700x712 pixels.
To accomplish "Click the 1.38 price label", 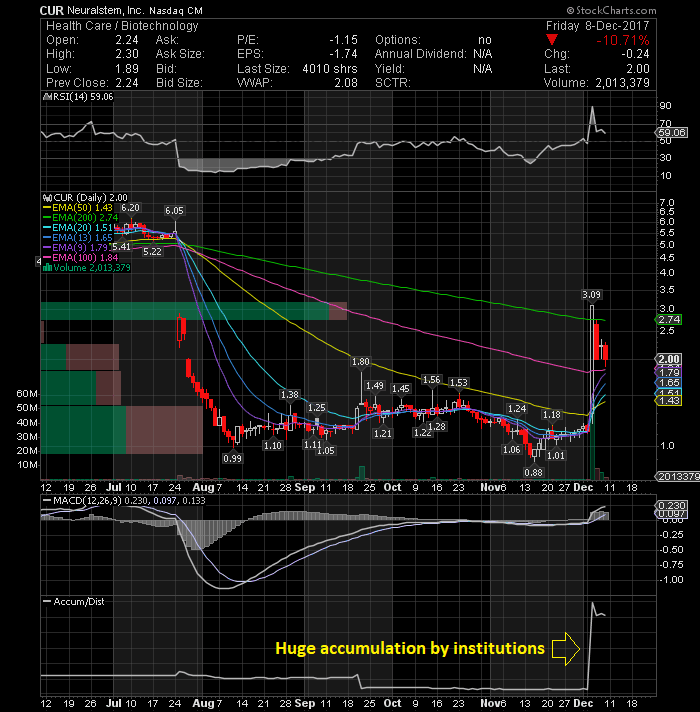I will click(x=290, y=395).
